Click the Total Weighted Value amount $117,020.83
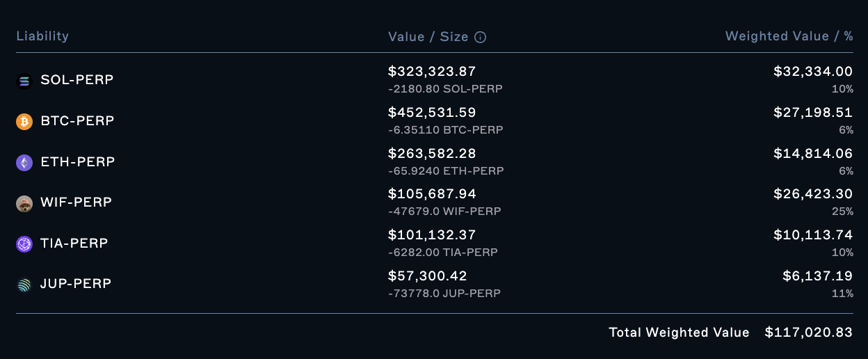The height and width of the screenshot is (359, 868). (809, 333)
